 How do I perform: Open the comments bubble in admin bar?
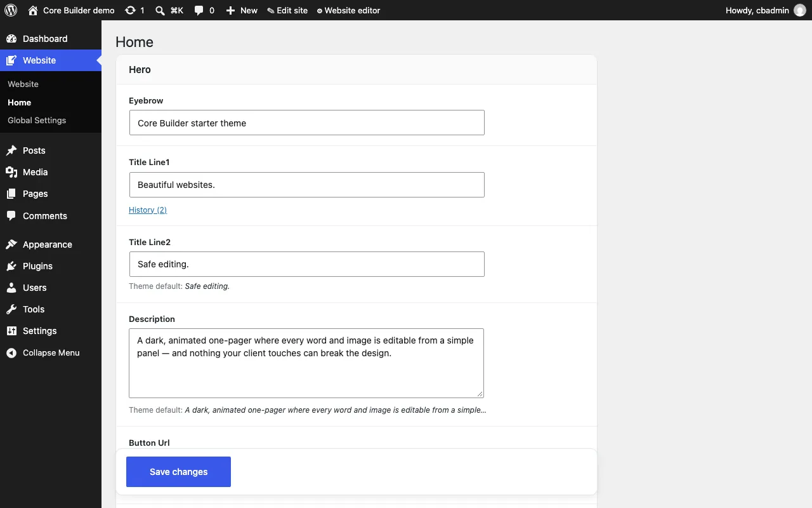coord(199,10)
